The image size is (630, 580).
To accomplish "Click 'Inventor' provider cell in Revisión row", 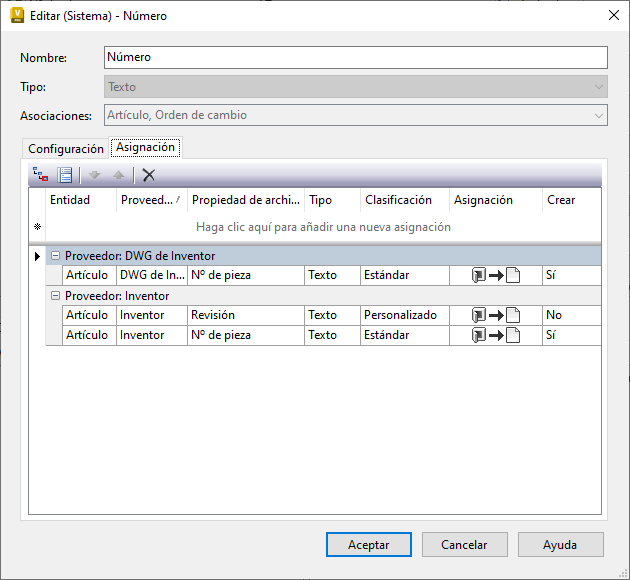I will pos(152,315).
